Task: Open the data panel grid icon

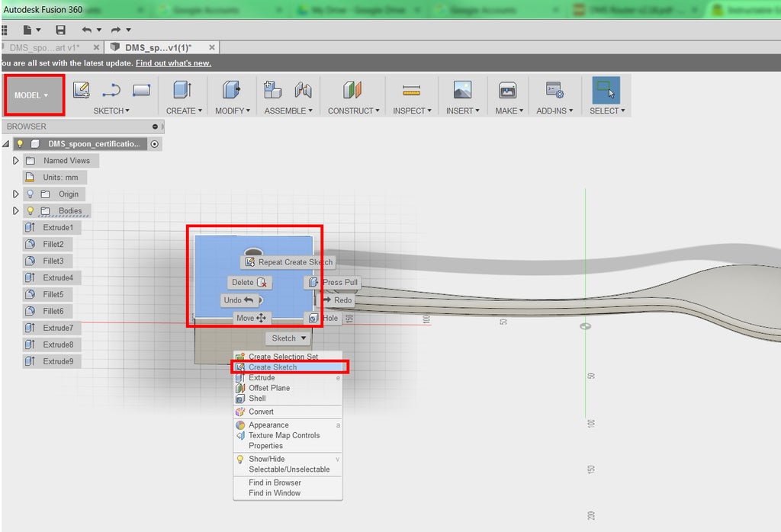Action: tap(4, 30)
